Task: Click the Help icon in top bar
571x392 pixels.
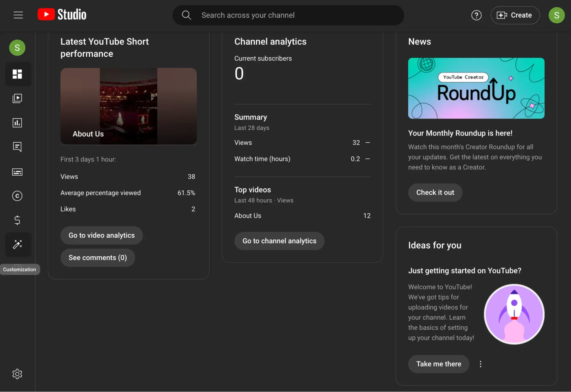Action: click(476, 15)
